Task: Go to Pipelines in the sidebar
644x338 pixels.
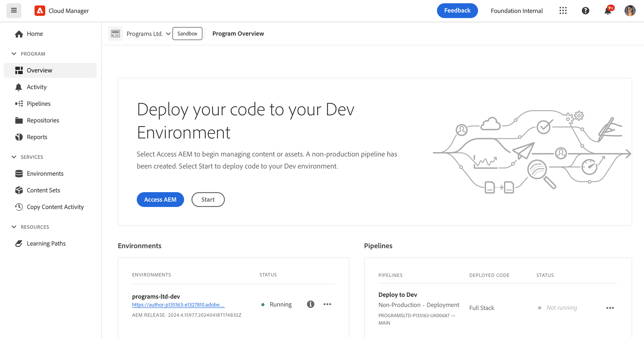Action: coord(38,103)
